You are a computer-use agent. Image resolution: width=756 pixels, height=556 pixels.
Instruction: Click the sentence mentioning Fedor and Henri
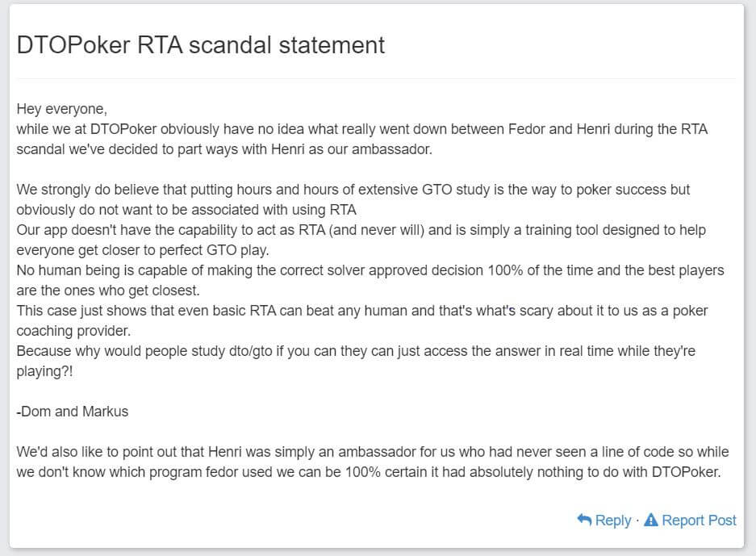click(x=363, y=128)
